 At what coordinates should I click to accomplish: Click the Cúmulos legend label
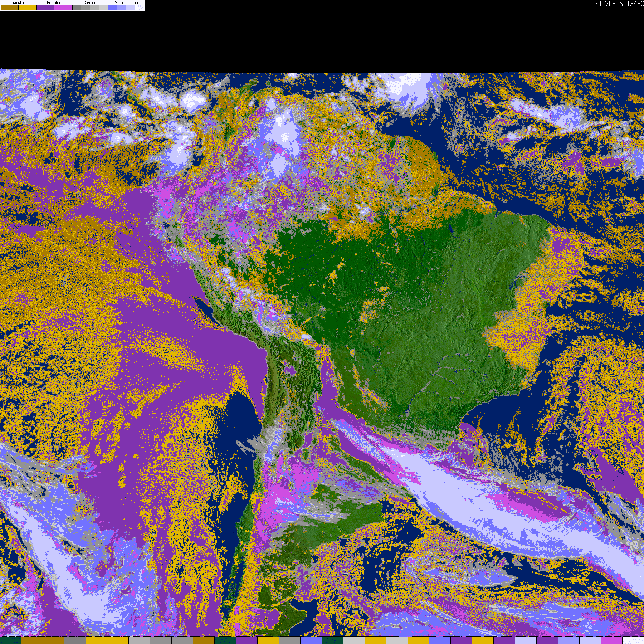(18, 3)
